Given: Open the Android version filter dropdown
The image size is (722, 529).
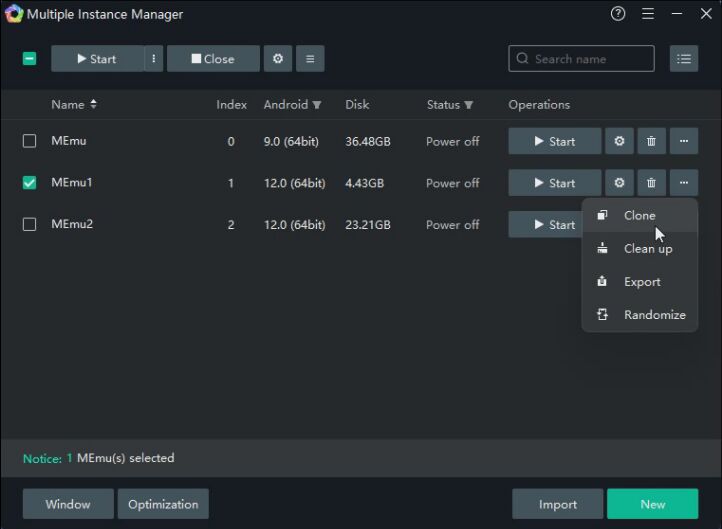Looking at the screenshot, I should 317,105.
